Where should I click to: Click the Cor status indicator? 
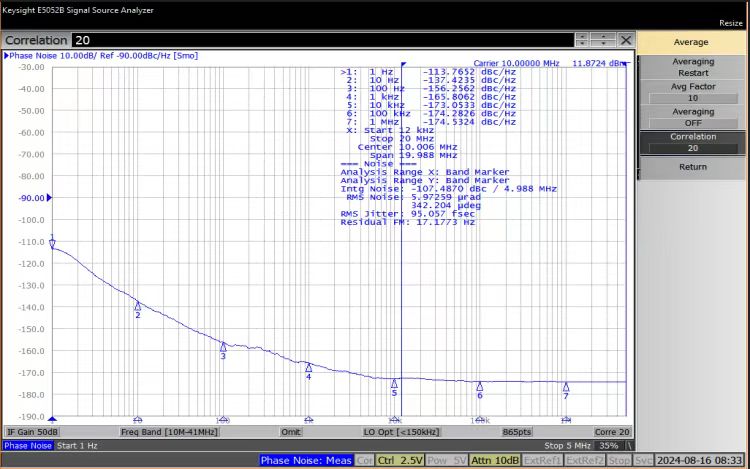364,460
